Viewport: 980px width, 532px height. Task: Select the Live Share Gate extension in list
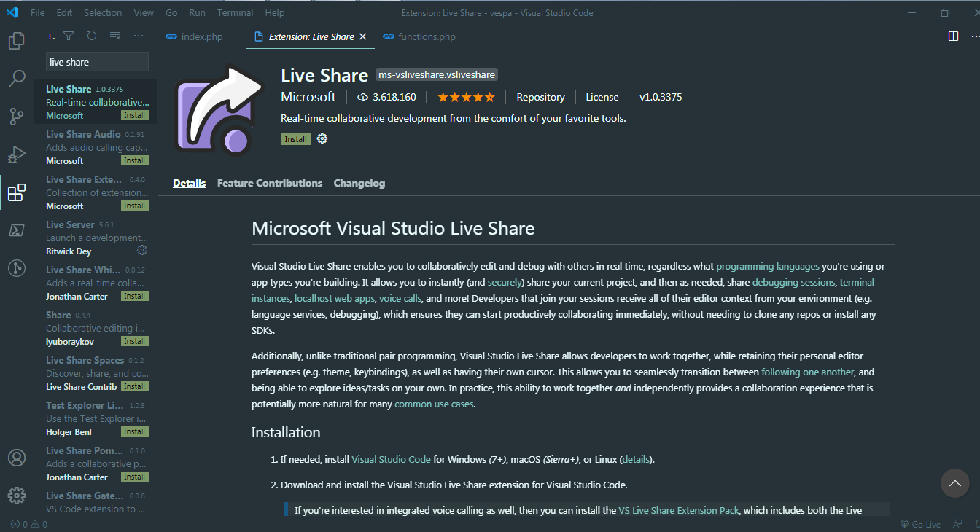click(x=96, y=502)
